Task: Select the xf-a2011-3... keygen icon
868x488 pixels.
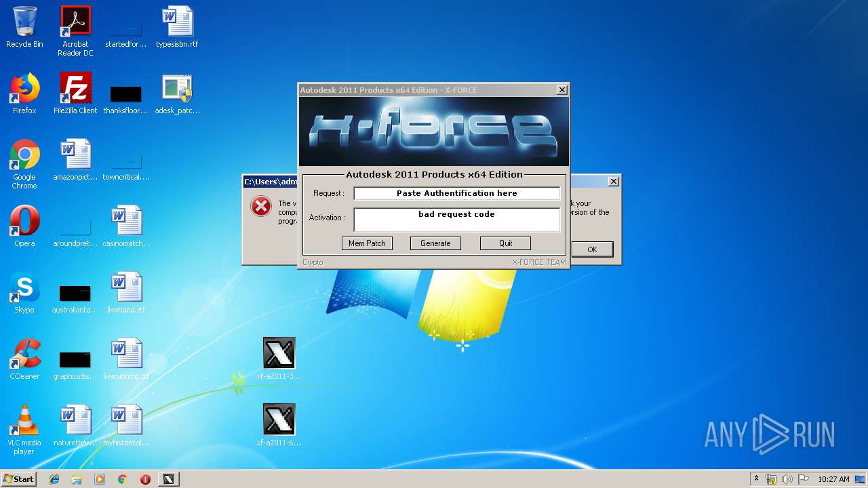Action: pyautogui.click(x=279, y=359)
